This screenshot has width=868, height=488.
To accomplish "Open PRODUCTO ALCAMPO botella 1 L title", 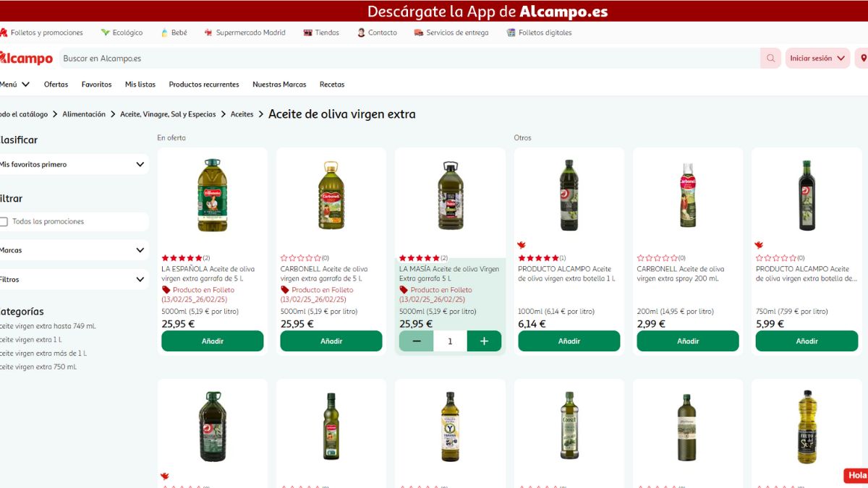I will (566, 273).
